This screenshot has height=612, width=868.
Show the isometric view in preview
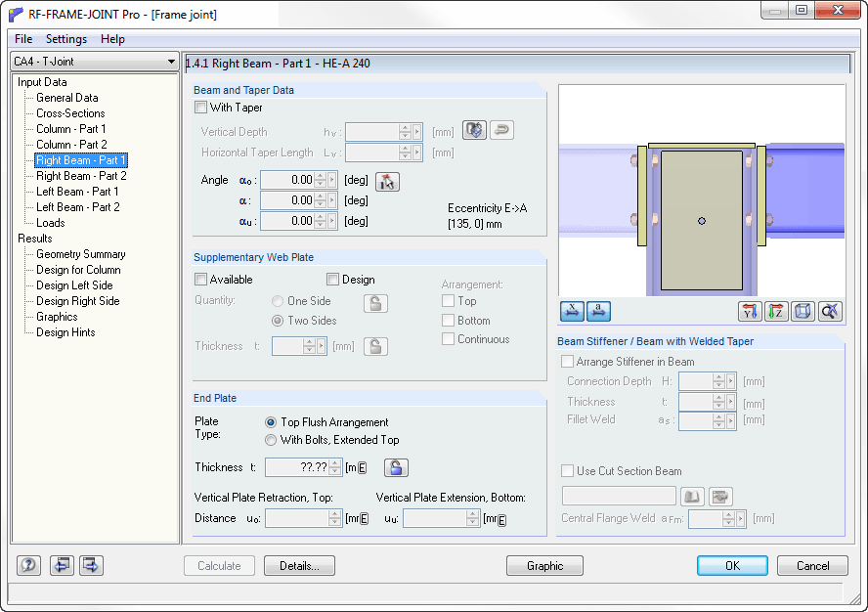pos(803,311)
